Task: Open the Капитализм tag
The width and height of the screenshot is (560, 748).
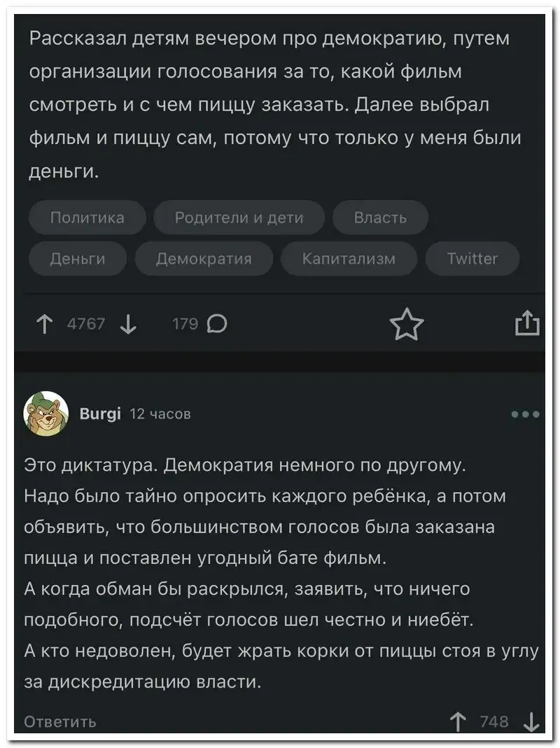Action: pyautogui.click(x=349, y=259)
